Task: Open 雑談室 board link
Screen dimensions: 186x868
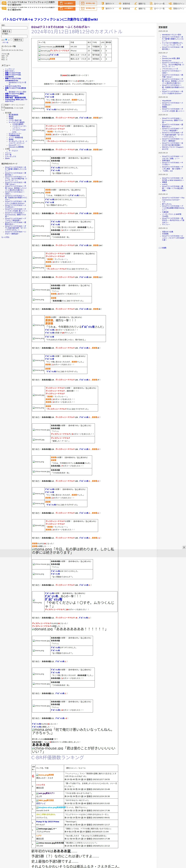Action: [11, 117]
